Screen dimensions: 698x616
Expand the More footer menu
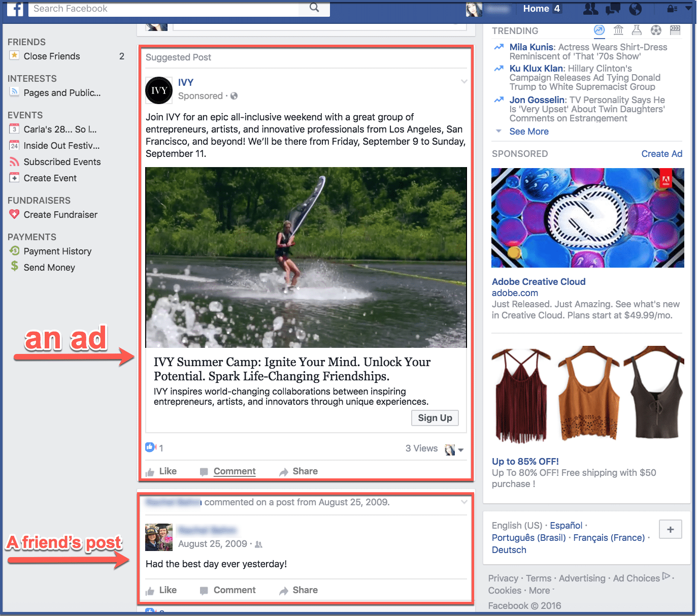point(542,591)
